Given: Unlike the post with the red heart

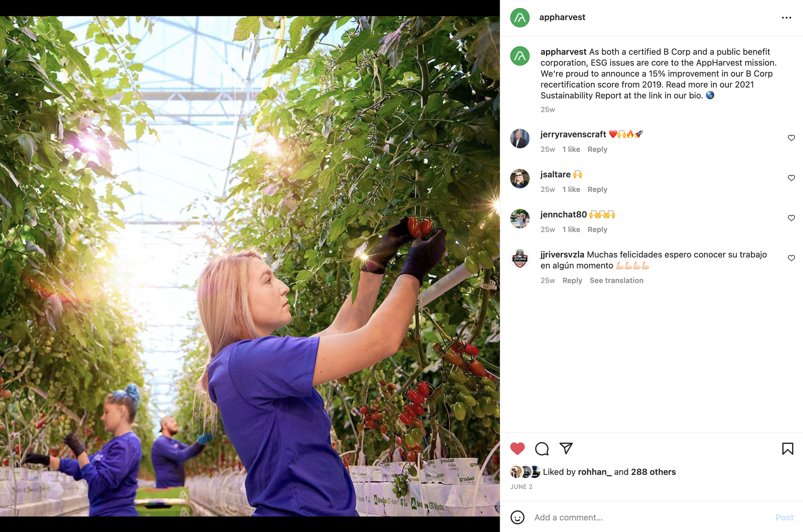Looking at the screenshot, I should 517,449.
